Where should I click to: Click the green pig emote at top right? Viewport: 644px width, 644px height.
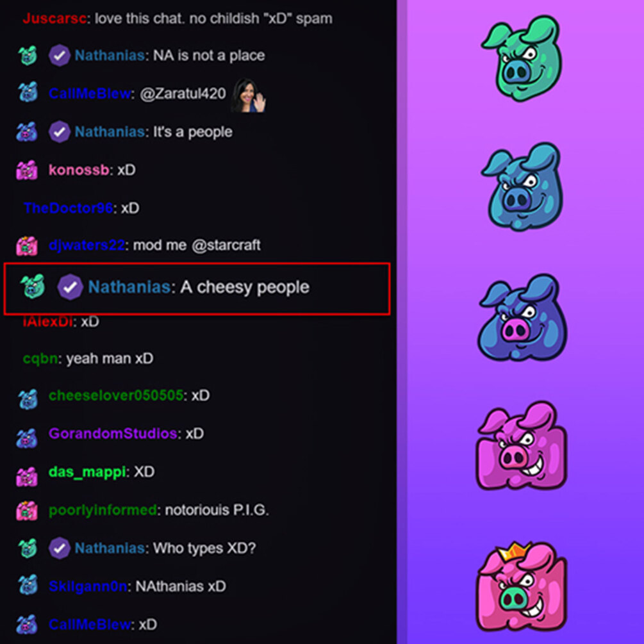point(522,58)
